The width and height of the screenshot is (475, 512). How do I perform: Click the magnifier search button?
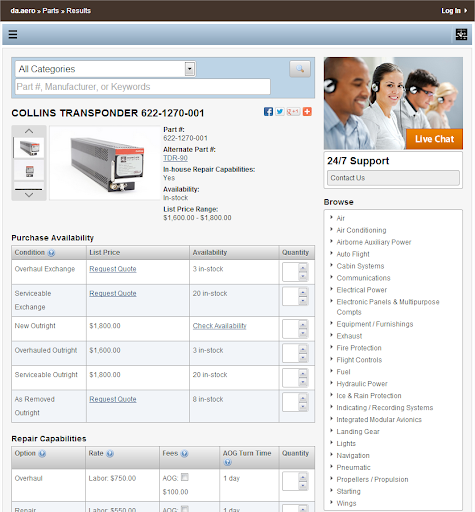pos(300,69)
